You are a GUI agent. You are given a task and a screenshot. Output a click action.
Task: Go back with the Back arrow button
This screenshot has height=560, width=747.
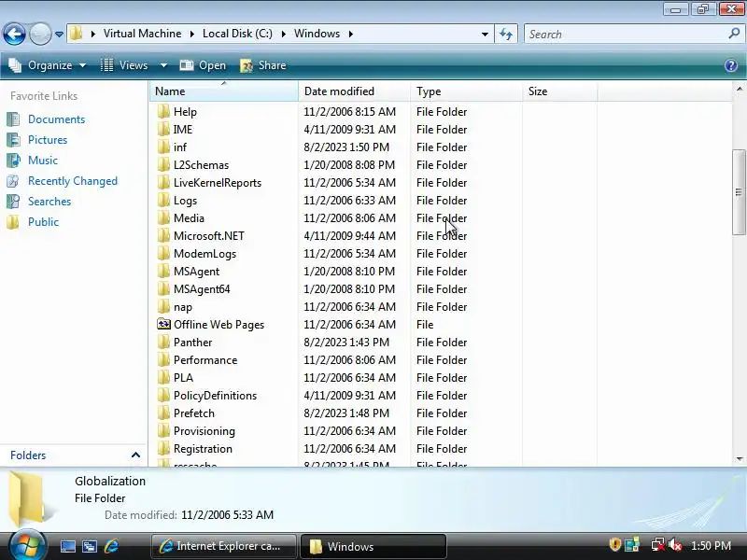point(14,34)
